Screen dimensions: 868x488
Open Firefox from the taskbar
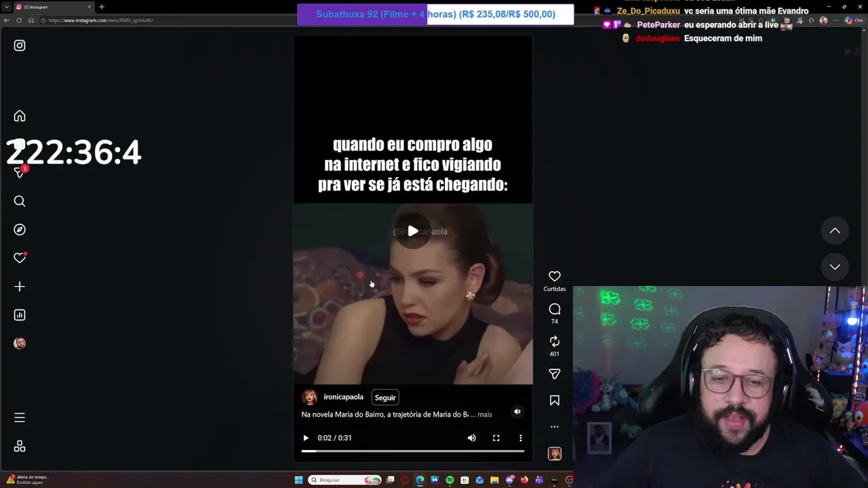pos(524,480)
